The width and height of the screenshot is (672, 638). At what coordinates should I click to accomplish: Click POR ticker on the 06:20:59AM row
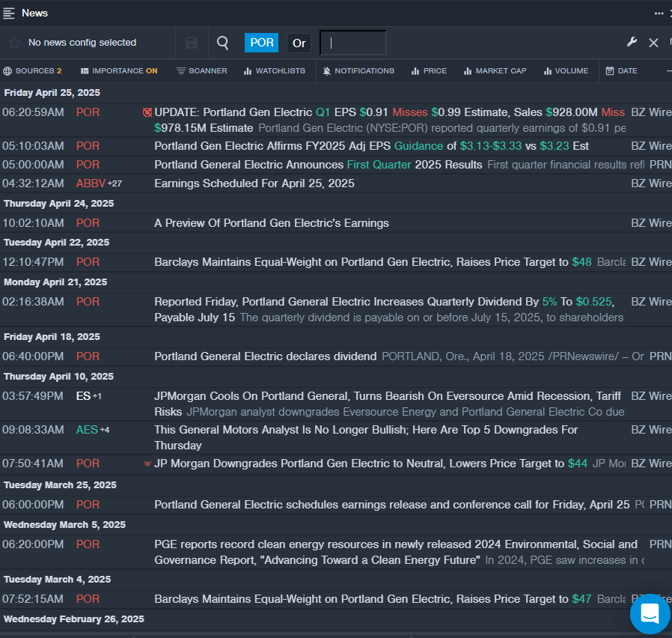[88, 112]
